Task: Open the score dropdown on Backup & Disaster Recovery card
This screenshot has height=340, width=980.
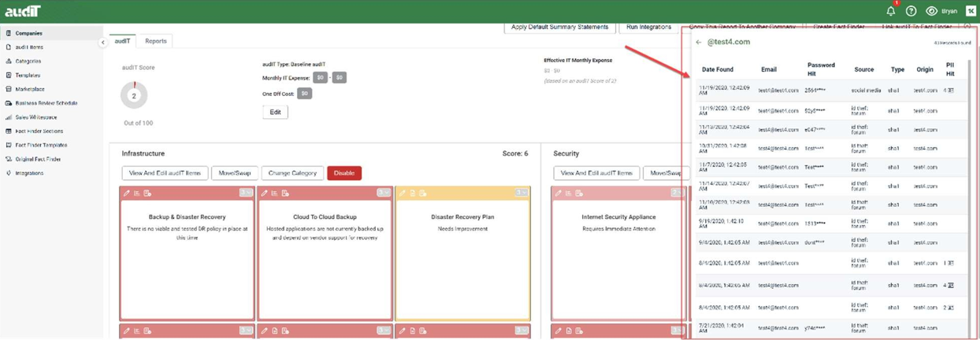Action: pos(246,193)
